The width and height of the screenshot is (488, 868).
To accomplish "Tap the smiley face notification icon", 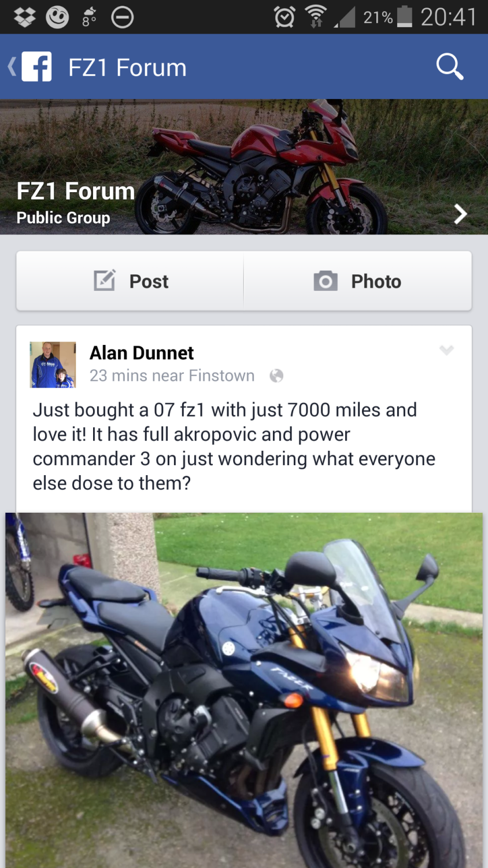I will 57,17.
